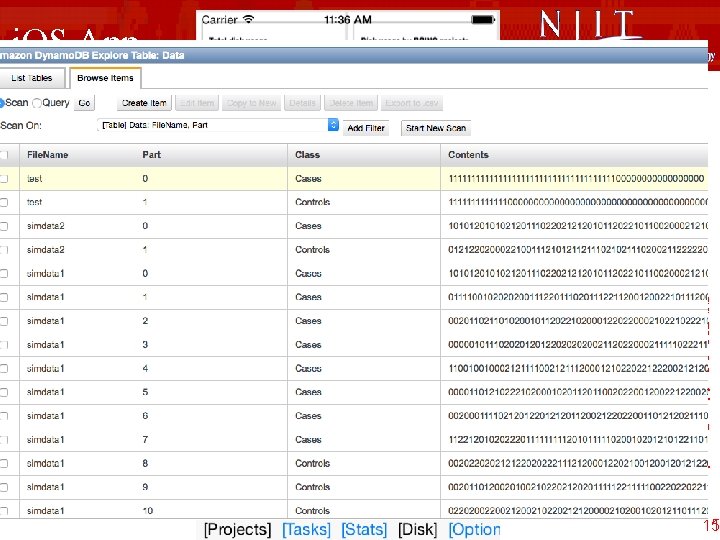Click Contents cell of simdata1 part 4

[578, 368]
